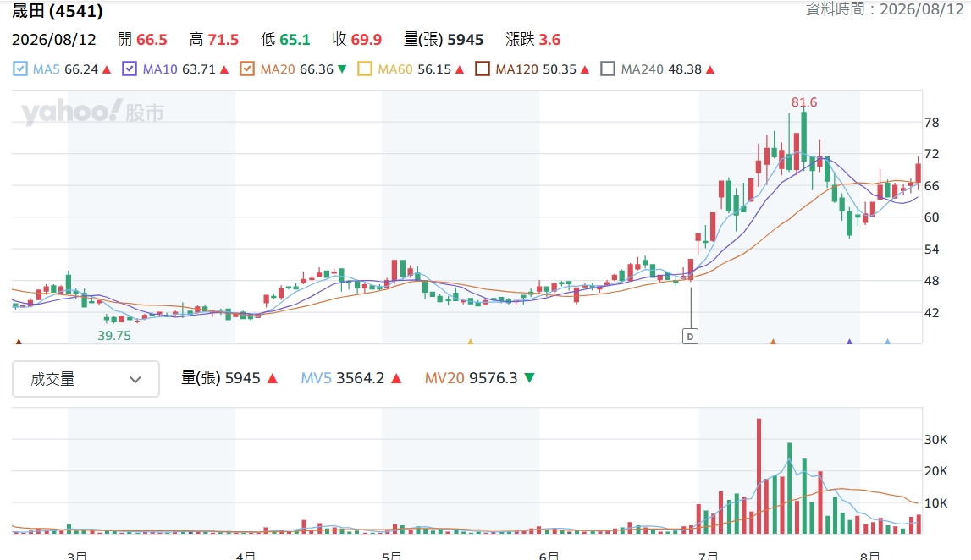Click the tallest red volume bar in July
The width and height of the screenshot is (971, 560).
(759, 476)
